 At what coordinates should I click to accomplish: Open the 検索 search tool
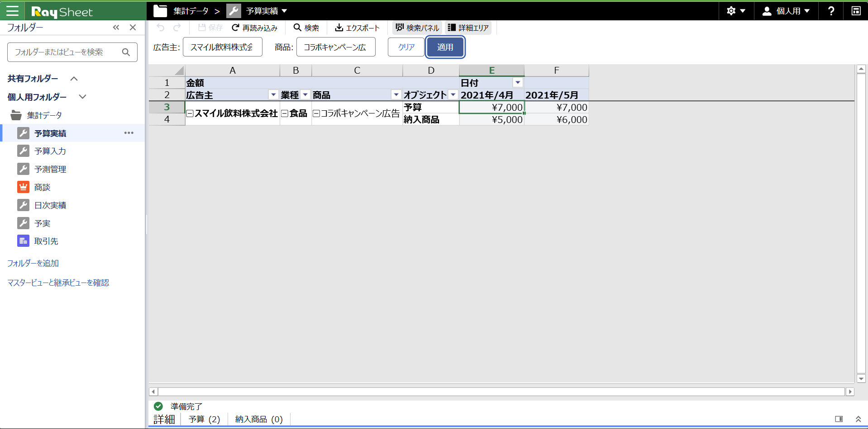click(306, 28)
